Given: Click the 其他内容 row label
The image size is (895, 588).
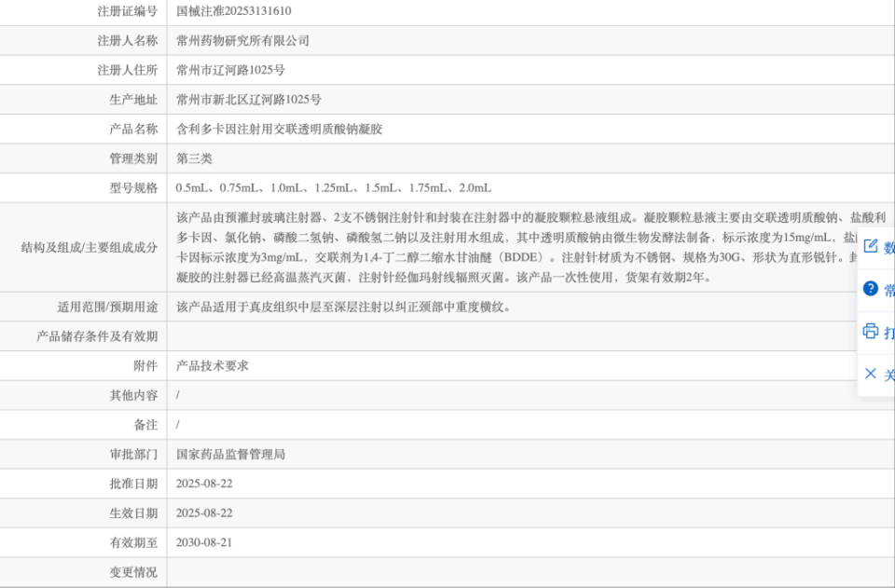Looking at the screenshot, I should [133, 395].
